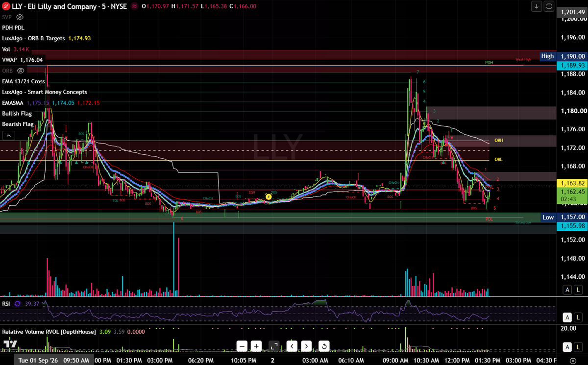Show the hidden SVP indicator via eye icon
588x365 pixels.
[20, 17]
